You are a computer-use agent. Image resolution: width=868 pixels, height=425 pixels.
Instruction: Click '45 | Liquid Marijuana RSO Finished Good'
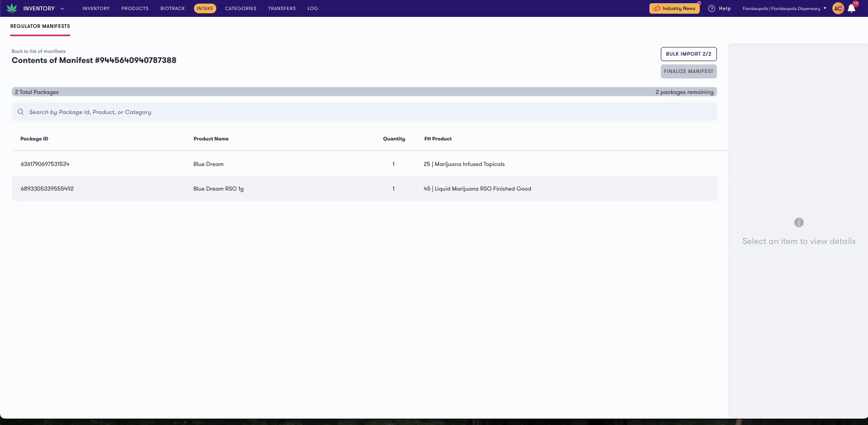477,189
